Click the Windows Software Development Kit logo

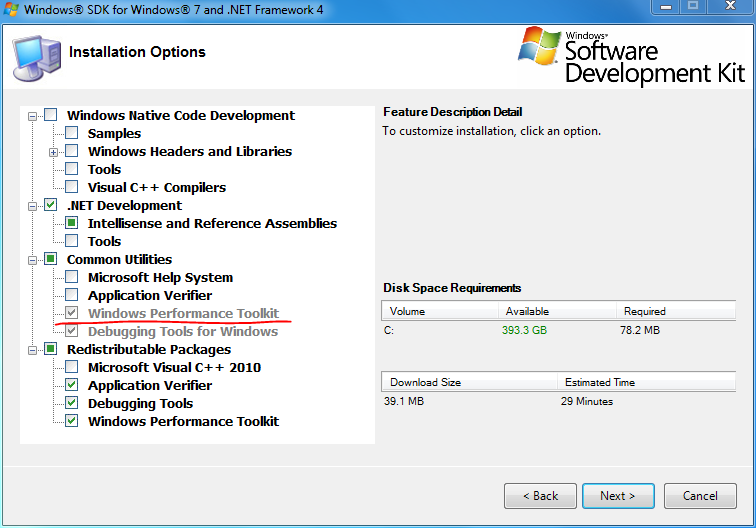[x=632, y=56]
